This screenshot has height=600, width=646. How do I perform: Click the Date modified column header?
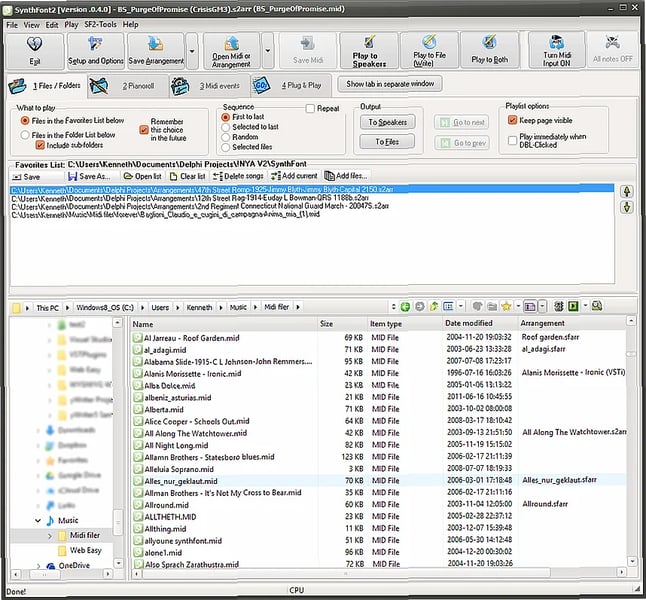469,324
